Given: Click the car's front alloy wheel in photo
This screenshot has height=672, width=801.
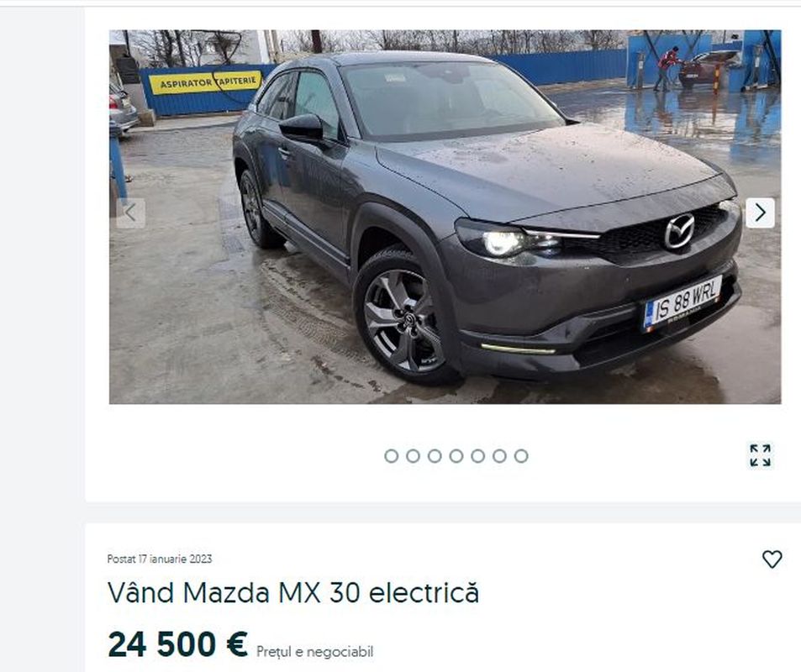Looking at the screenshot, I should [403, 320].
